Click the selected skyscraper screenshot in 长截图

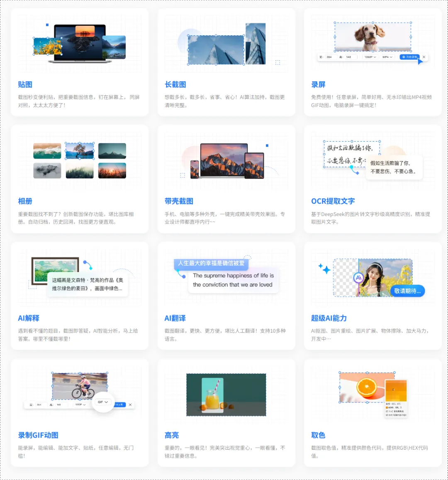216,50
